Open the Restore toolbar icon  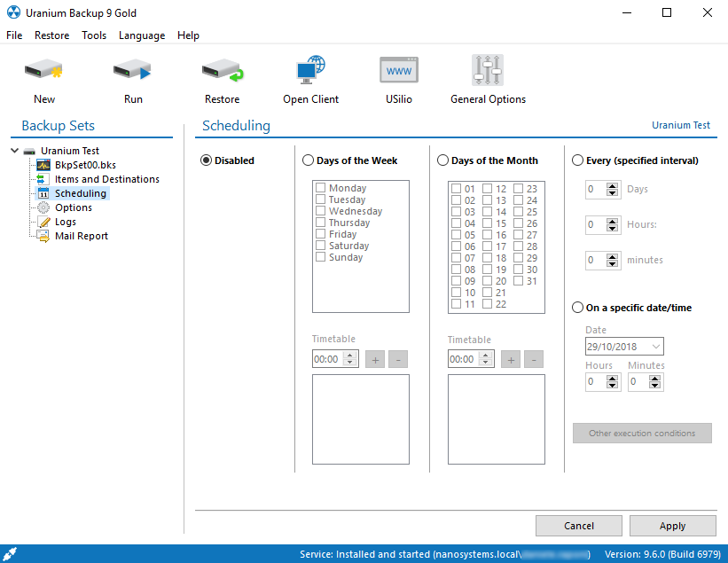coord(223,71)
